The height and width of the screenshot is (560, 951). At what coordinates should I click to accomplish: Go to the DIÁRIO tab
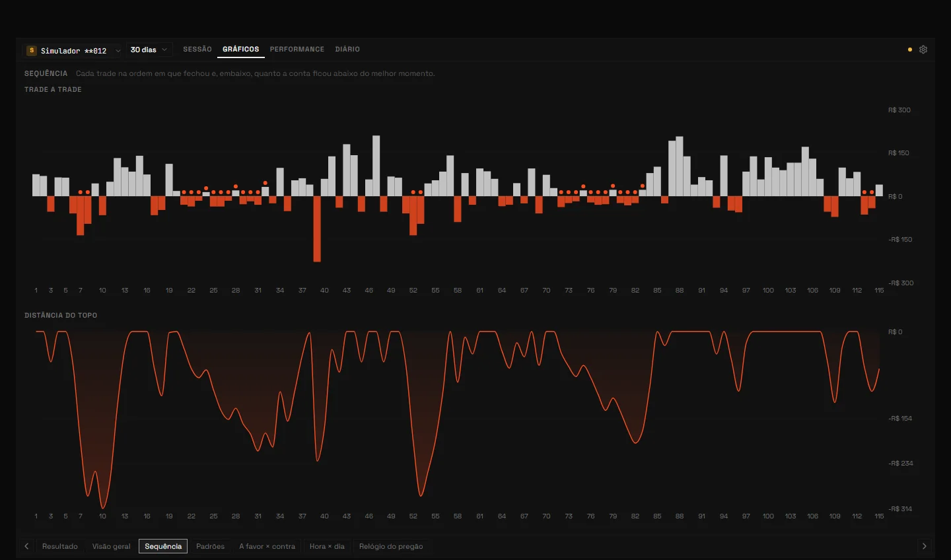pyautogui.click(x=347, y=49)
